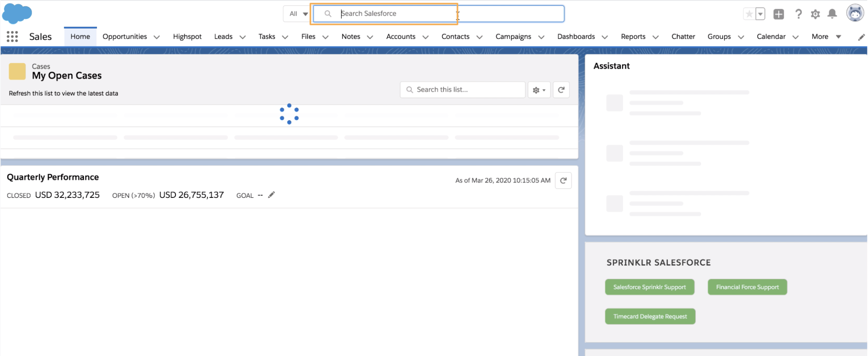Click the Cases label above list title
This screenshot has height=356, width=868.
[x=41, y=66]
